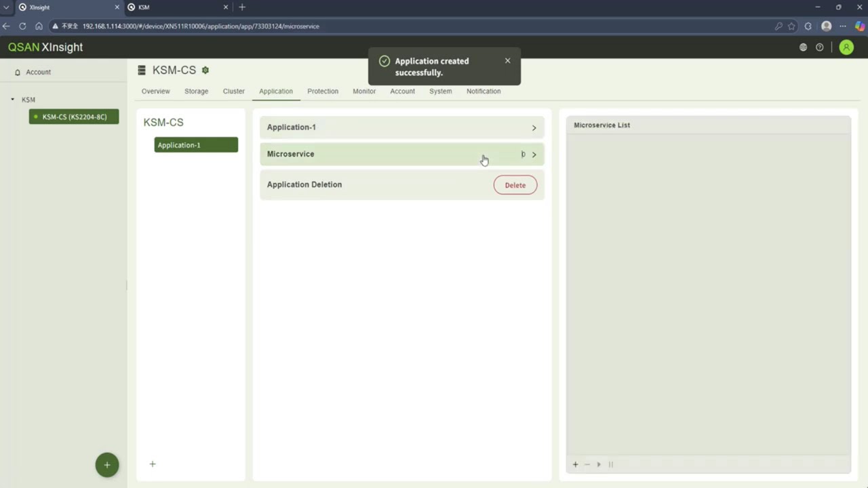Screen dimensions: 868x488
Task: Open the green user account avatar
Action: [846, 47]
